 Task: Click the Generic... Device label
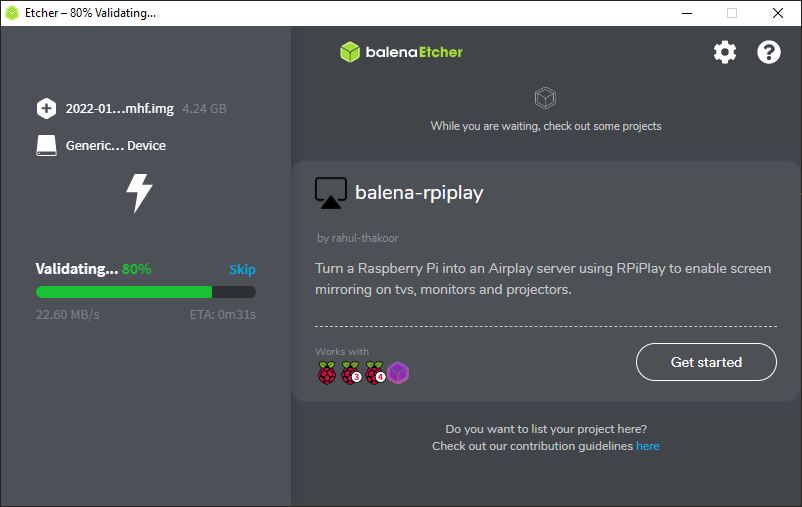(x=116, y=145)
